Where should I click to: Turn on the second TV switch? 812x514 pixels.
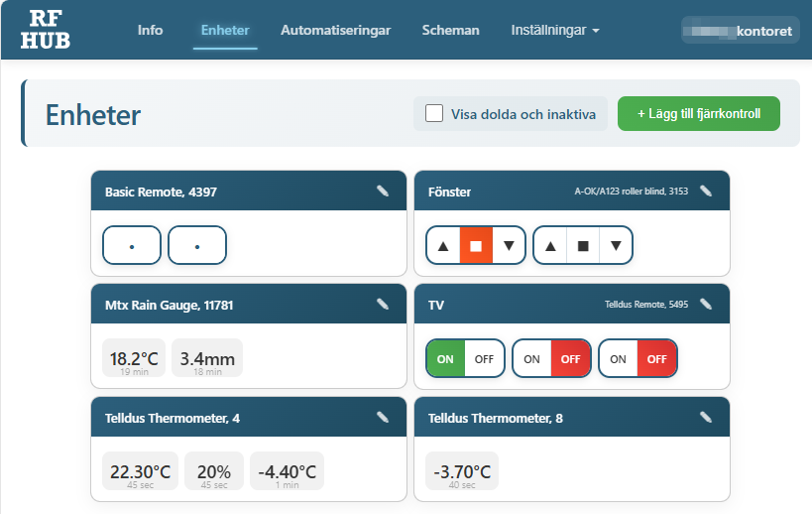pyautogui.click(x=532, y=359)
